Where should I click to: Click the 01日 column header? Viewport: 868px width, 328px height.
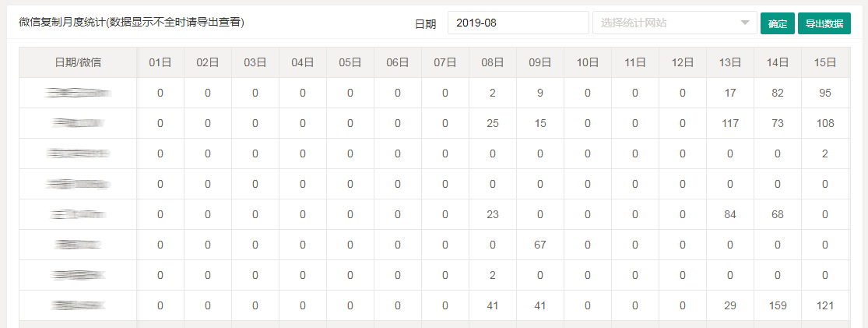point(160,62)
